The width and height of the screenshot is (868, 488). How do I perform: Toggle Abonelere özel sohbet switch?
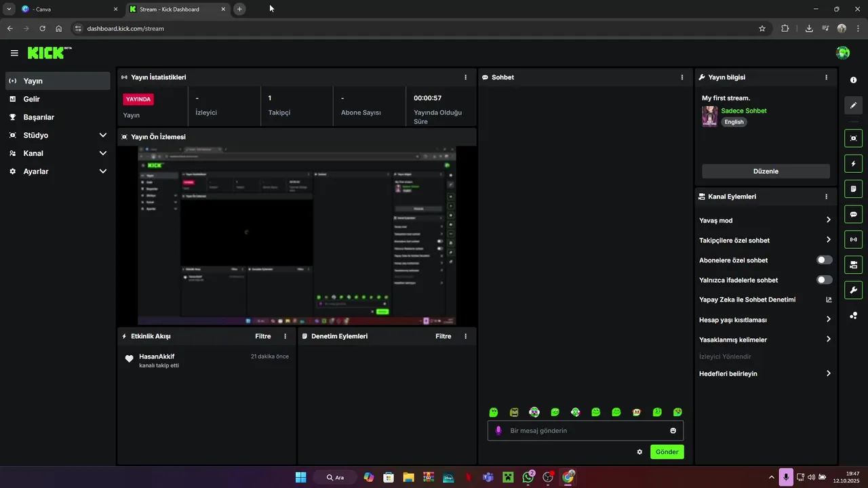(x=825, y=260)
